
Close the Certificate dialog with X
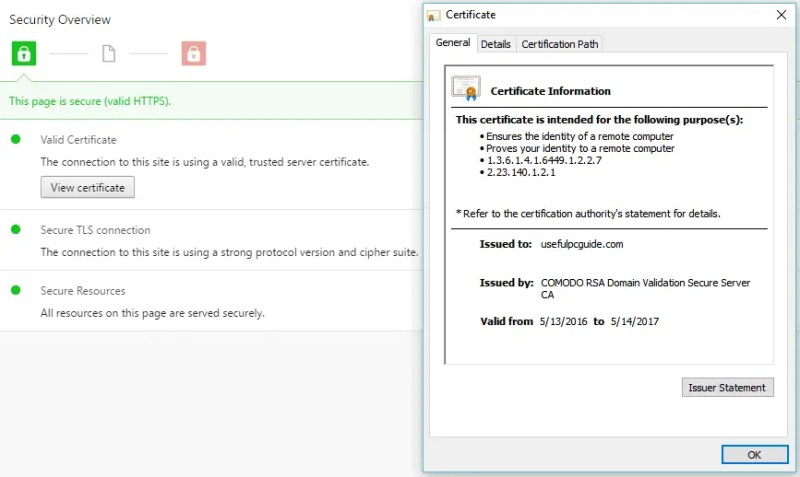click(x=781, y=15)
